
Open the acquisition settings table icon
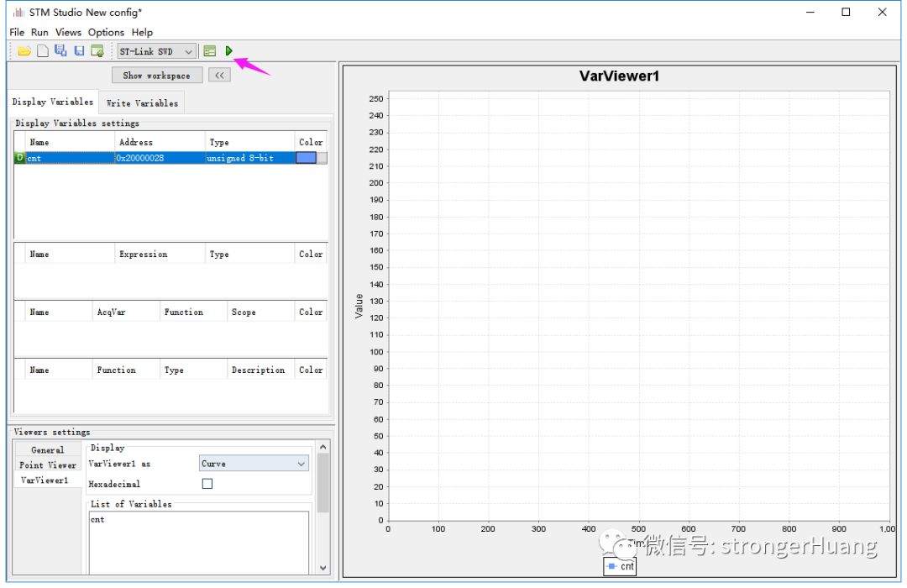pos(210,51)
